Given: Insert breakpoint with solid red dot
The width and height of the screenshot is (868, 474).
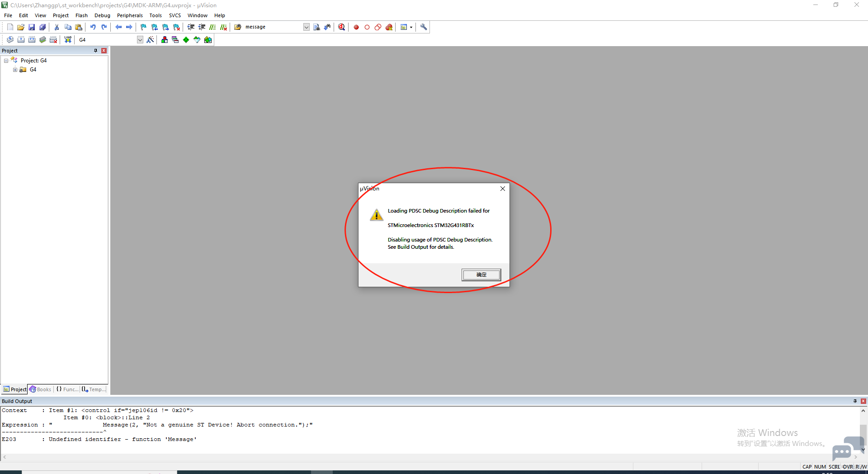Looking at the screenshot, I should [356, 27].
